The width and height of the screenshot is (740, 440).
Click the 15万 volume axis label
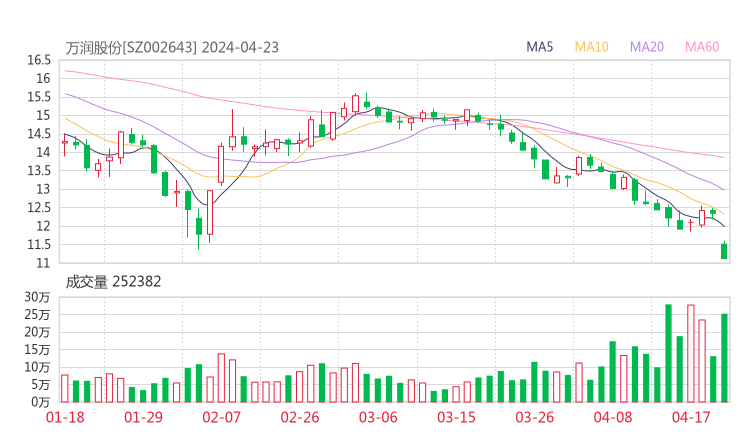pos(37,349)
